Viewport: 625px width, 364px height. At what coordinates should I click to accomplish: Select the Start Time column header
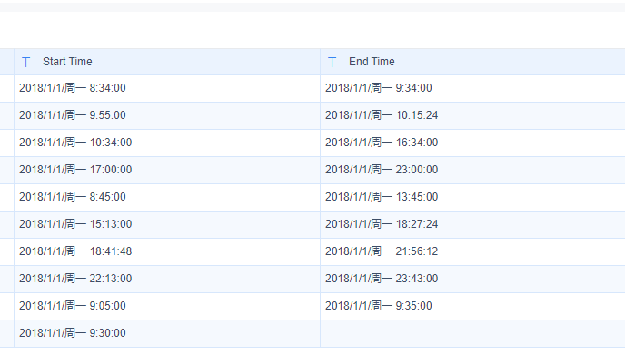coord(67,62)
